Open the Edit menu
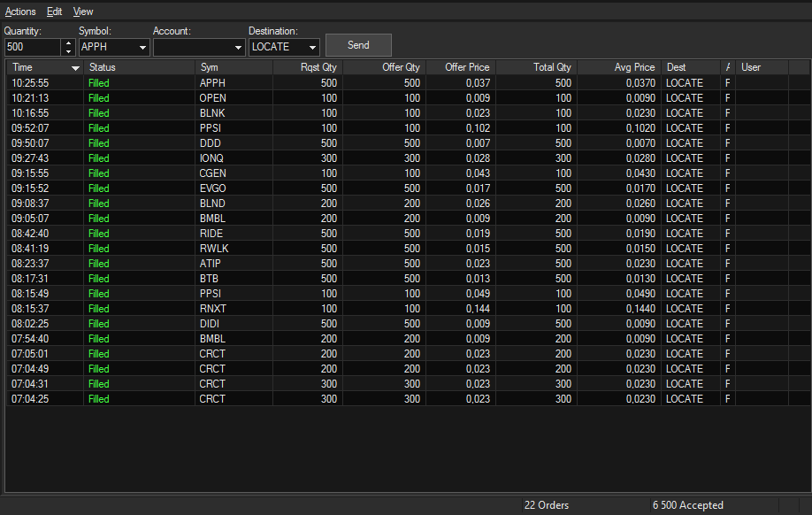 [54, 12]
